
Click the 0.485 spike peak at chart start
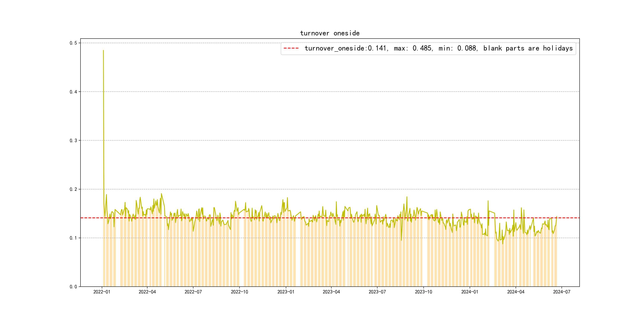click(103, 51)
